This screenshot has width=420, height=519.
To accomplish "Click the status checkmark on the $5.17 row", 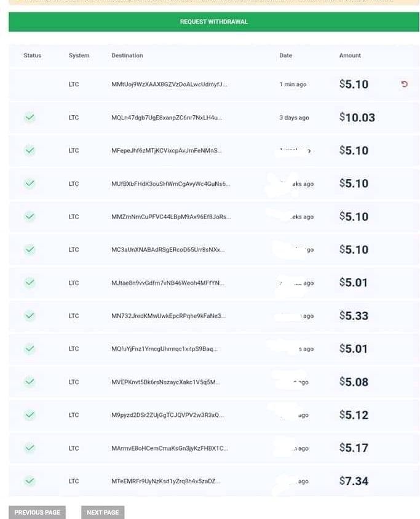I will (30, 448).
